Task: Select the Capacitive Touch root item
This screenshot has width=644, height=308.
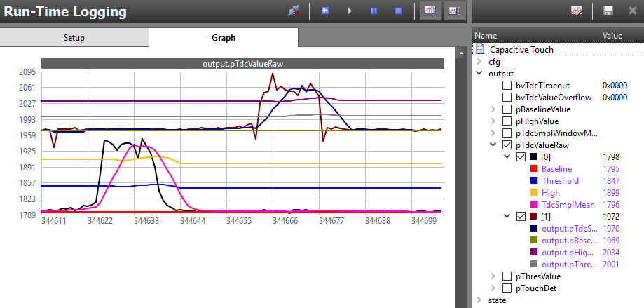Action: point(521,50)
